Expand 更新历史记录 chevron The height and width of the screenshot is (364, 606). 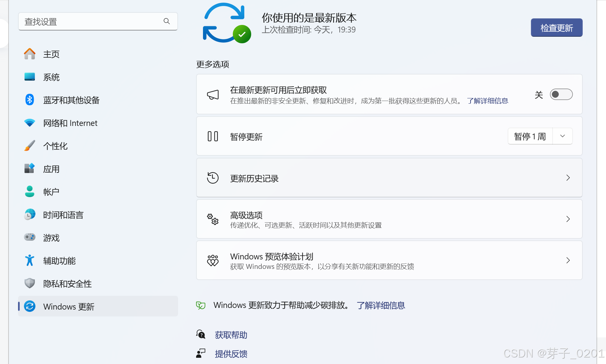coord(568,178)
